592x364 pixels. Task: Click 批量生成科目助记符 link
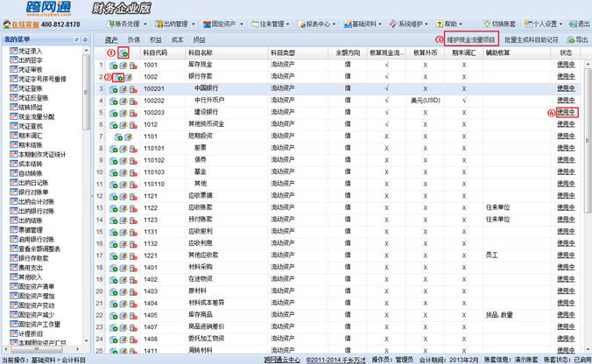coord(532,40)
